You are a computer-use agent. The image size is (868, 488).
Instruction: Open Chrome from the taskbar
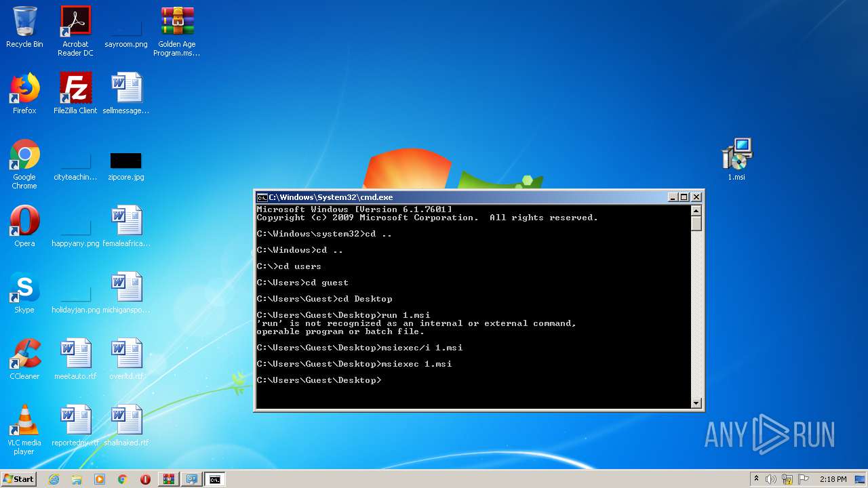click(x=123, y=479)
